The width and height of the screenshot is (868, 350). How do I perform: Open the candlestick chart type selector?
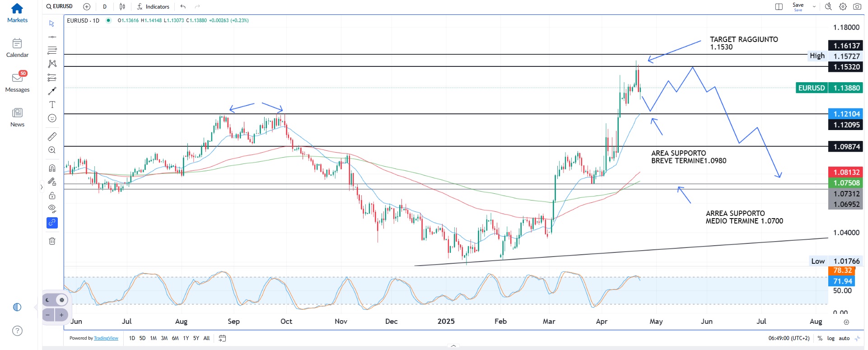[122, 6]
